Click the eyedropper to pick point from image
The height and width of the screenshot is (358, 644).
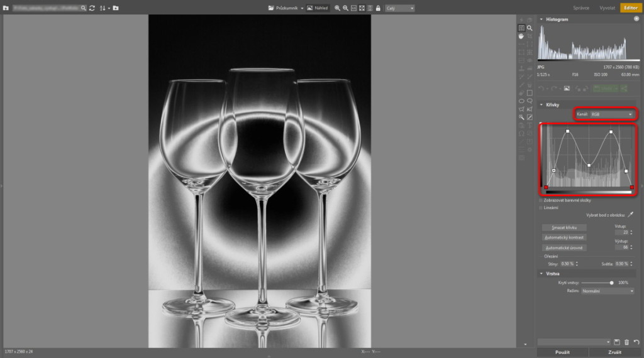point(630,214)
